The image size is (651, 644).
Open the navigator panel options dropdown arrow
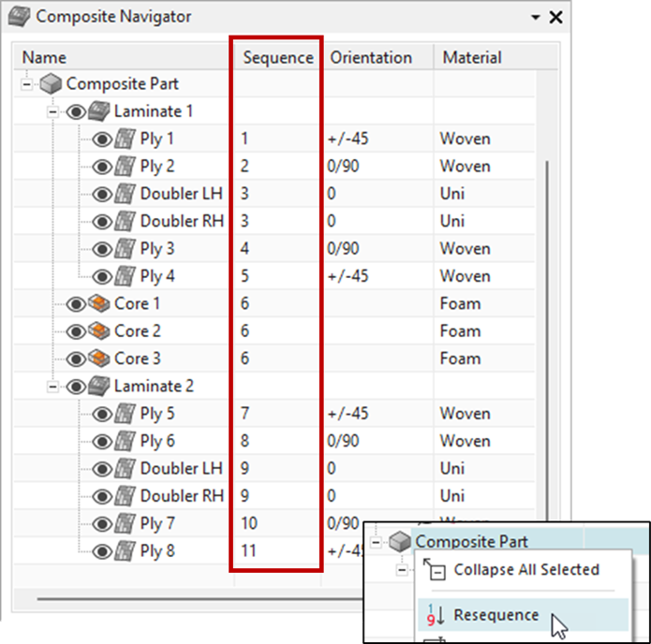[x=535, y=17]
